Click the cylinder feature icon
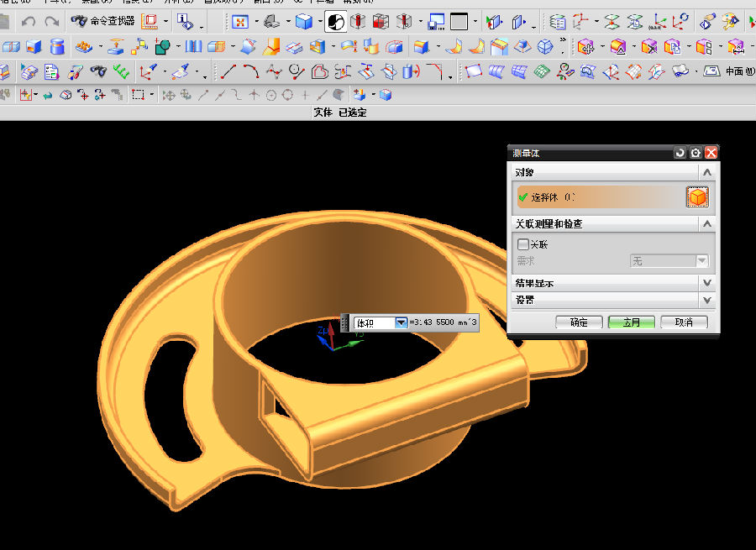 tap(57, 46)
